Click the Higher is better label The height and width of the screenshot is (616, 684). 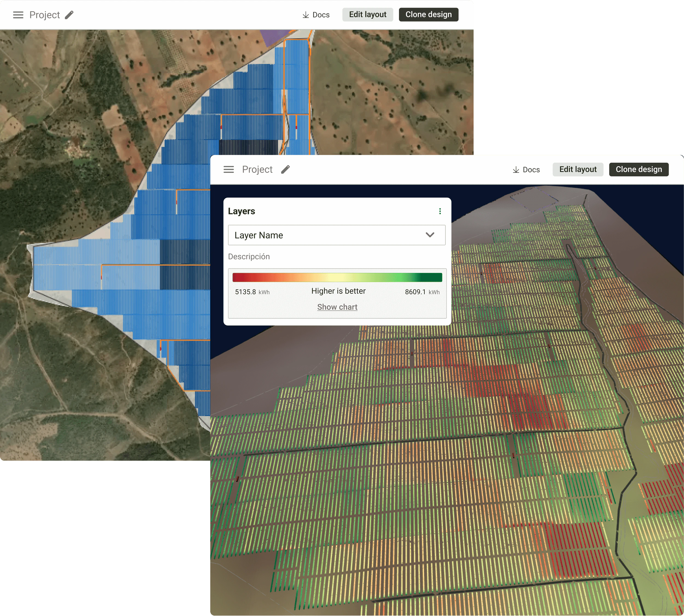[338, 291]
